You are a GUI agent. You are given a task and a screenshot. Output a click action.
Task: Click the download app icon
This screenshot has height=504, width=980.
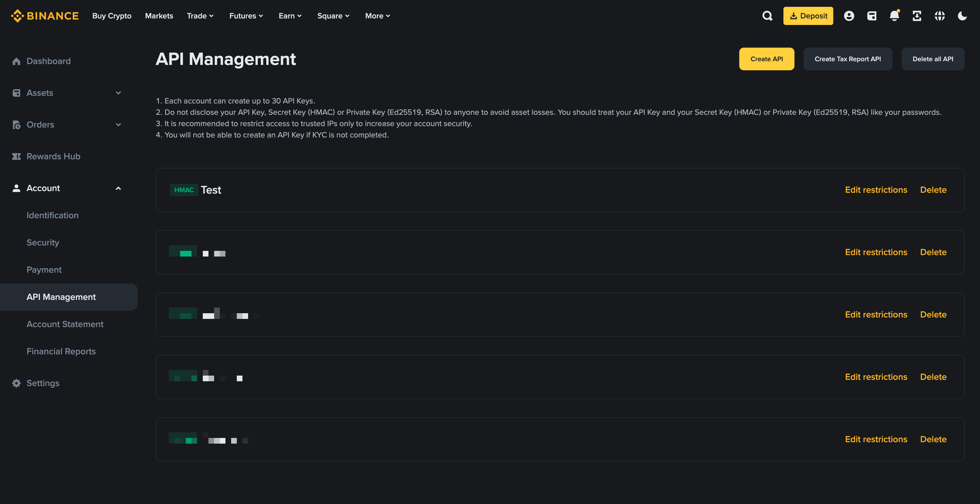tap(917, 16)
